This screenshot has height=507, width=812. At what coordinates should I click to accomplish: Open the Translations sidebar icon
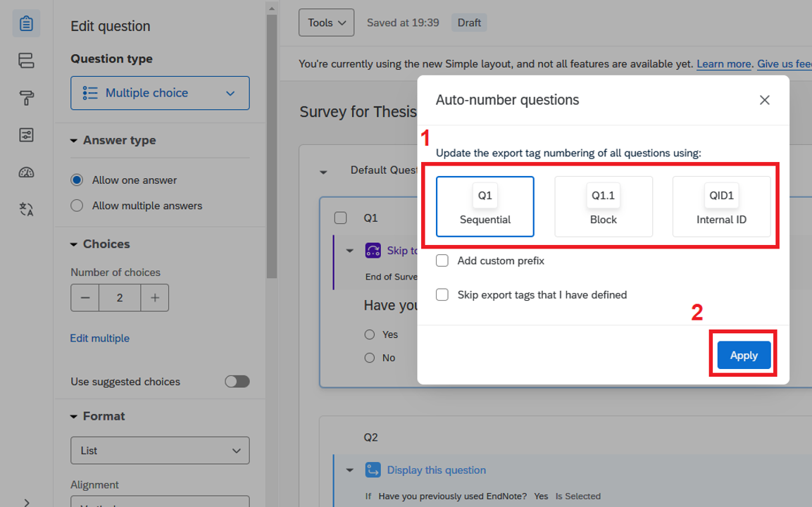point(26,209)
